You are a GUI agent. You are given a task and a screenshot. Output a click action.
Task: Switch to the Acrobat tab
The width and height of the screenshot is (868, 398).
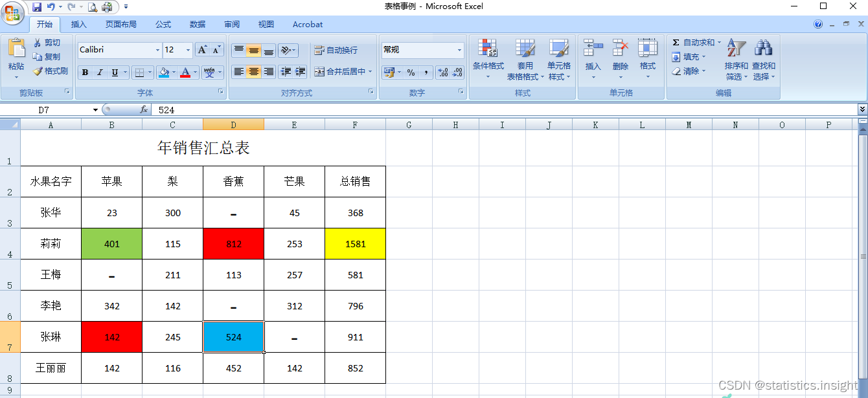[x=308, y=25]
